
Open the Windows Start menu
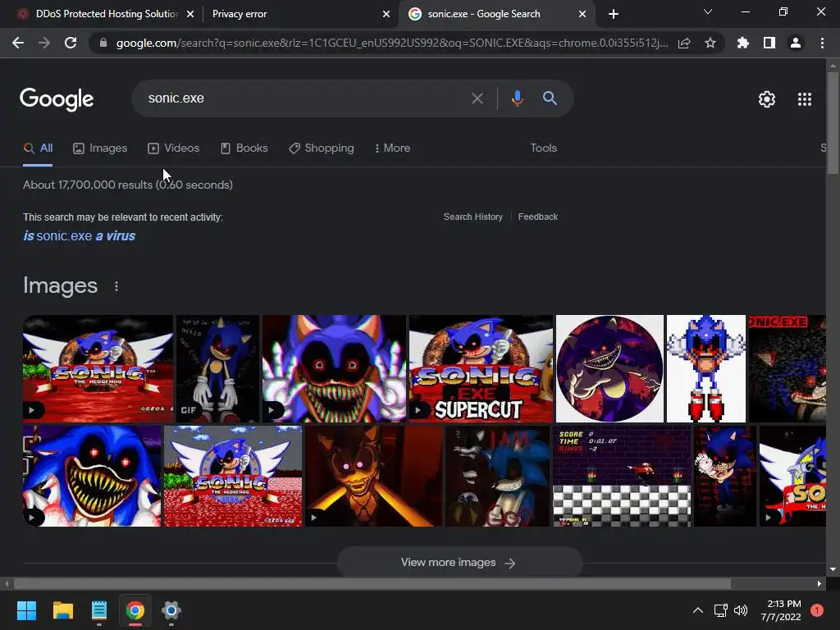pos(26,610)
